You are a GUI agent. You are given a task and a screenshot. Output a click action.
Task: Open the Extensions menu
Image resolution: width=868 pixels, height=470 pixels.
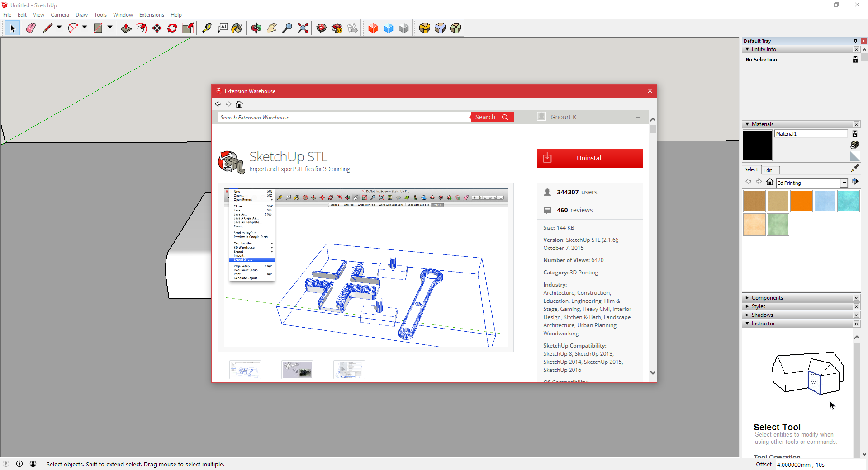click(x=152, y=15)
